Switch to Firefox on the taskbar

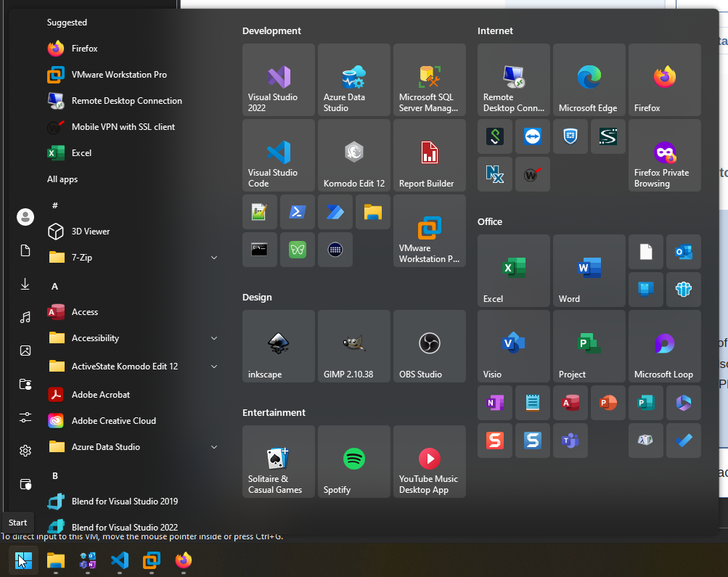184,560
